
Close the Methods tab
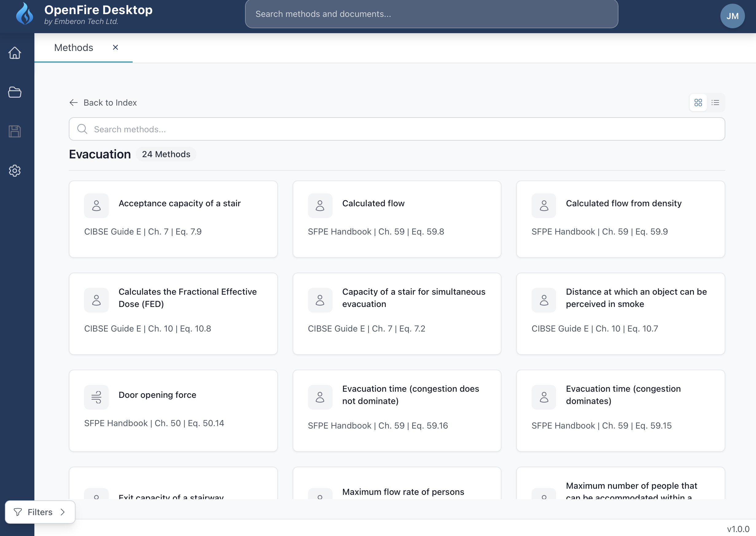(115, 48)
